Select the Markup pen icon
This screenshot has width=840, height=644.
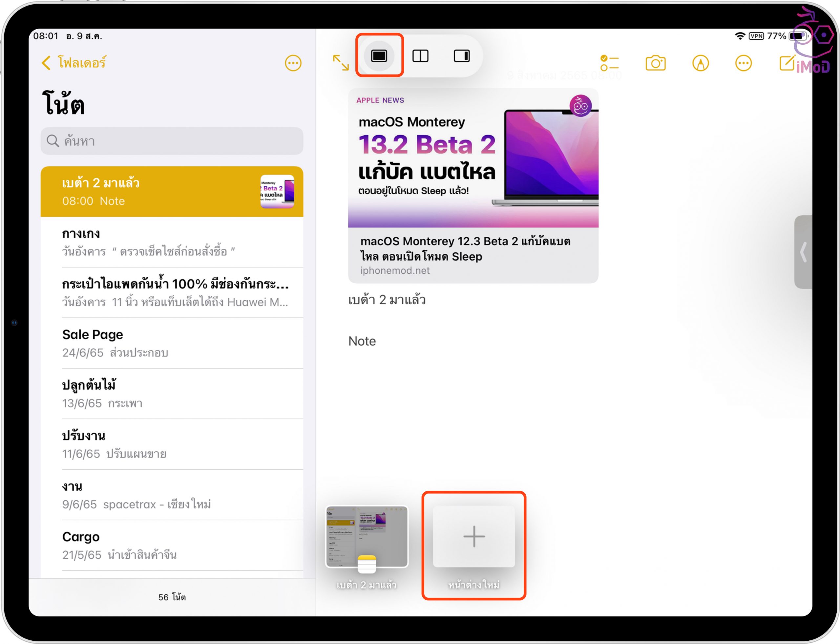pyautogui.click(x=700, y=63)
